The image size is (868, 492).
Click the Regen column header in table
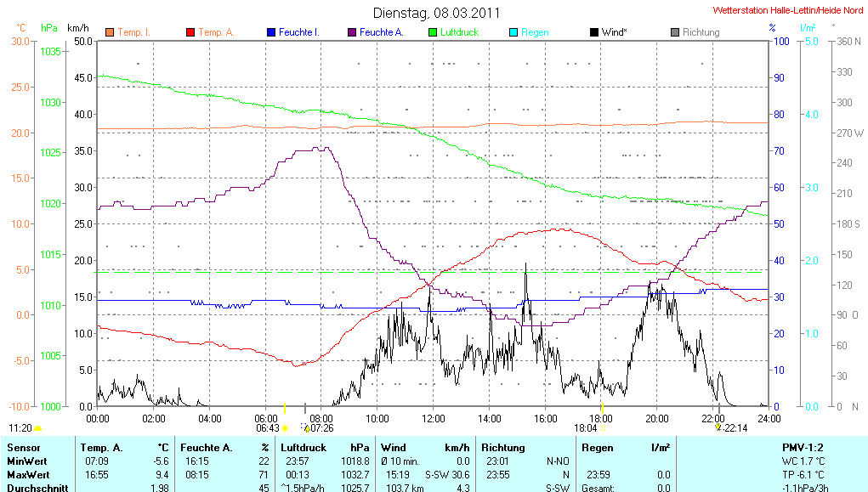[x=596, y=447]
